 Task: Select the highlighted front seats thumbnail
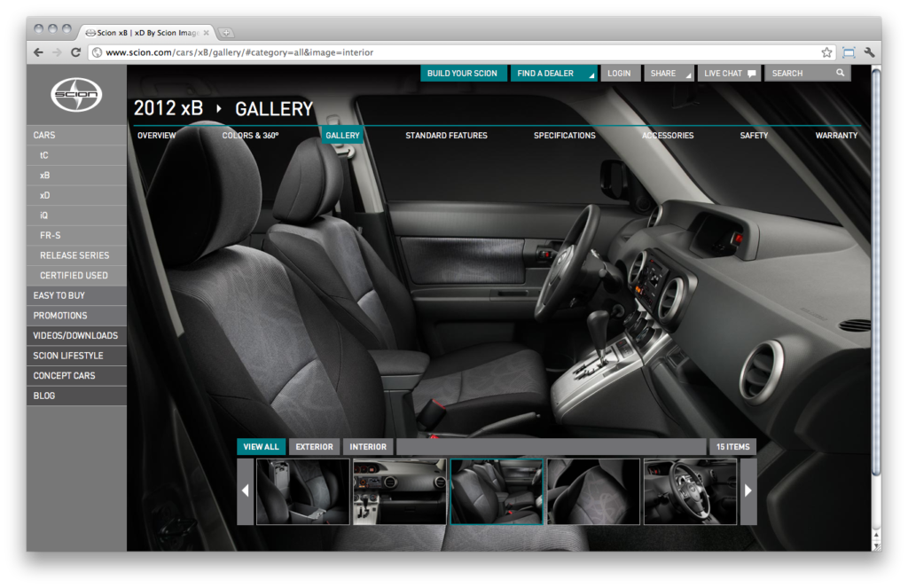497,492
